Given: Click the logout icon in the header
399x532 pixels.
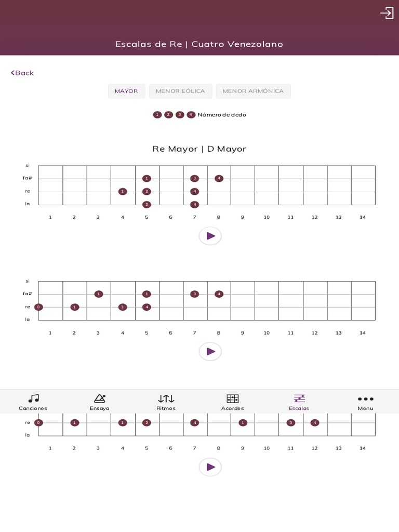Looking at the screenshot, I should 387,13.
